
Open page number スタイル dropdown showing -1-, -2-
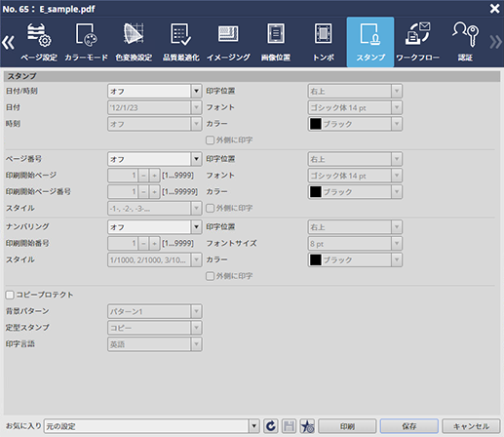tap(155, 209)
